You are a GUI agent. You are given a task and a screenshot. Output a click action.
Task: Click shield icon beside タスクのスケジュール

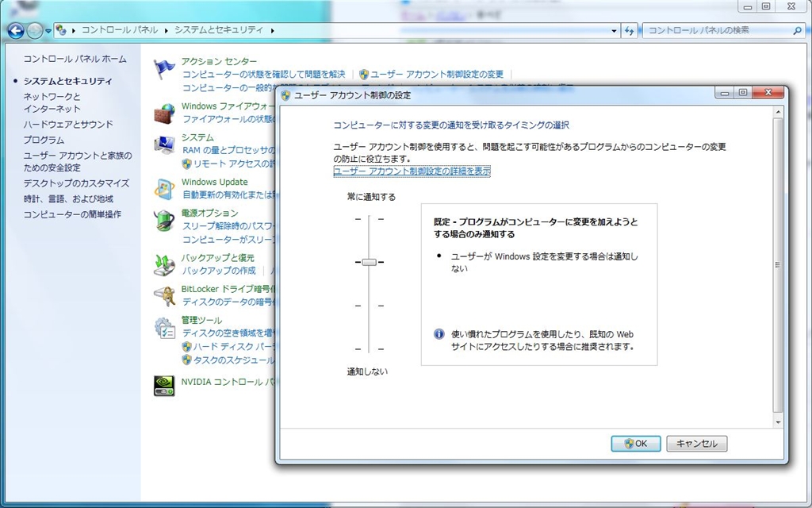pyautogui.click(x=187, y=360)
